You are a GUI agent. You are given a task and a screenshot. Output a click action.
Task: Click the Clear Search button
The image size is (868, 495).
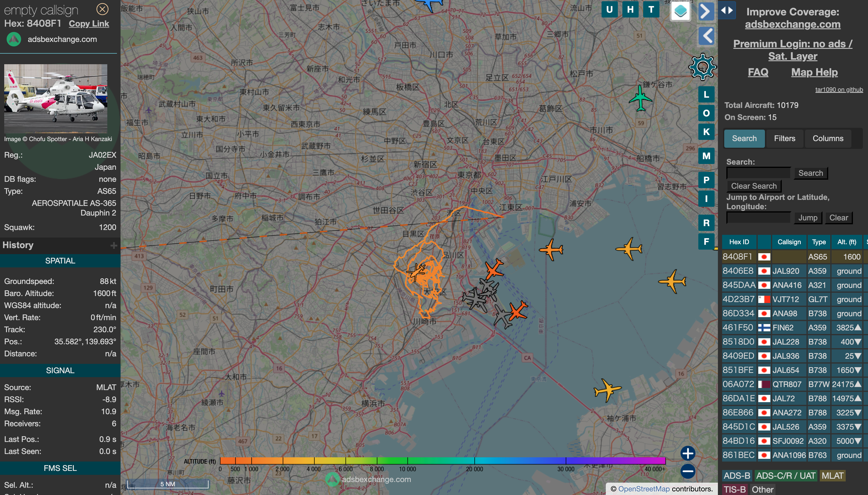coord(754,186)
